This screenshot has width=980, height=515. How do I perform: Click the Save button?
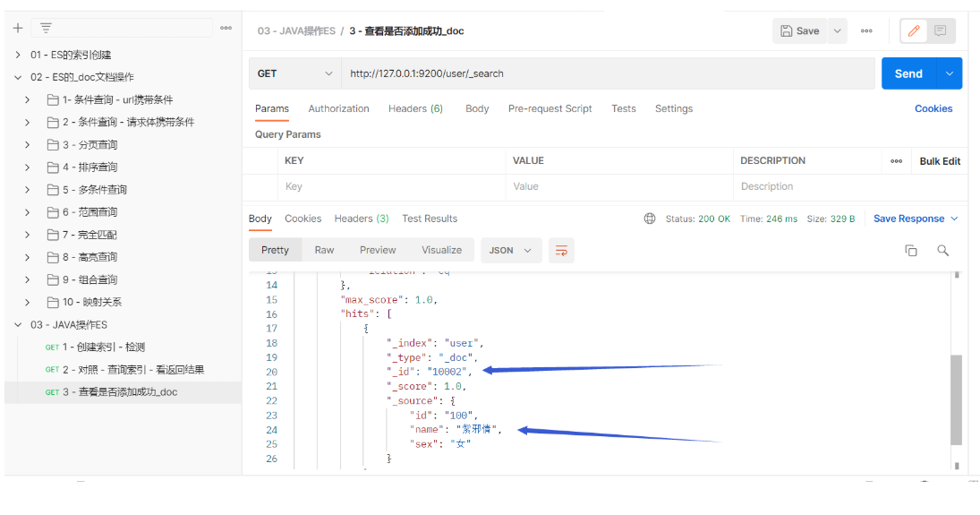point(800,30)
